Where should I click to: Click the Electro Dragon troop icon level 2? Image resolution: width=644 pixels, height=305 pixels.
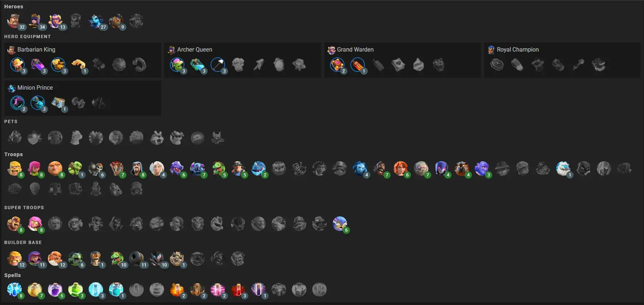point(258,169)
